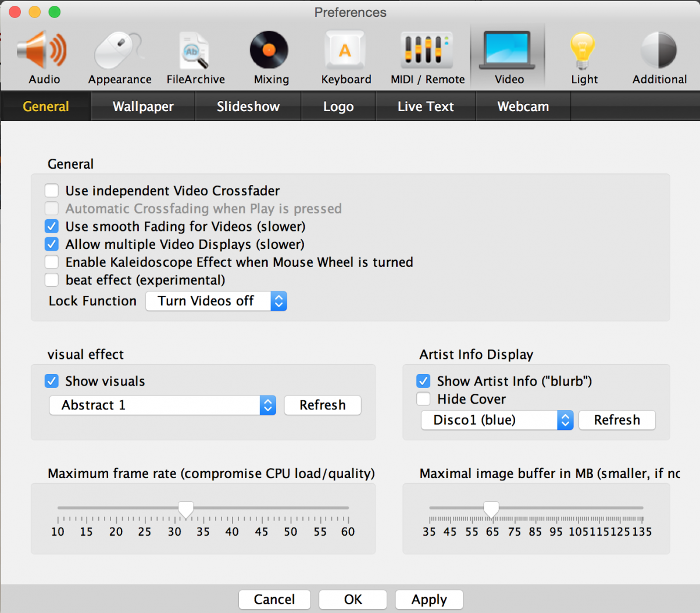700x613 pixels.
Task: Open the FileArchive preferences pane
Action: (x=195, y=58)
